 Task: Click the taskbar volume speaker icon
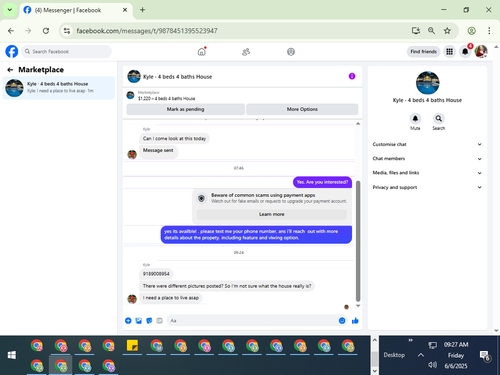[432, 365]
